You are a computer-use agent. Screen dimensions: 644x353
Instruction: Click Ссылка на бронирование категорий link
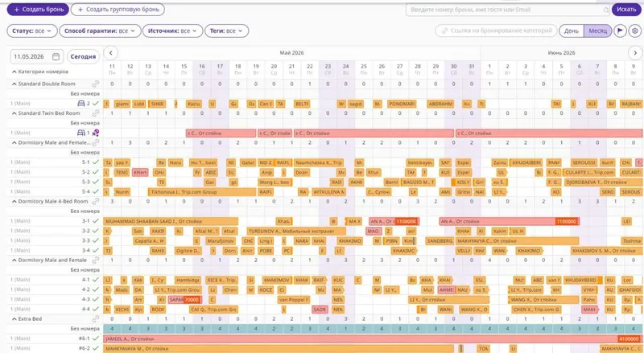(x=496, y=31)
